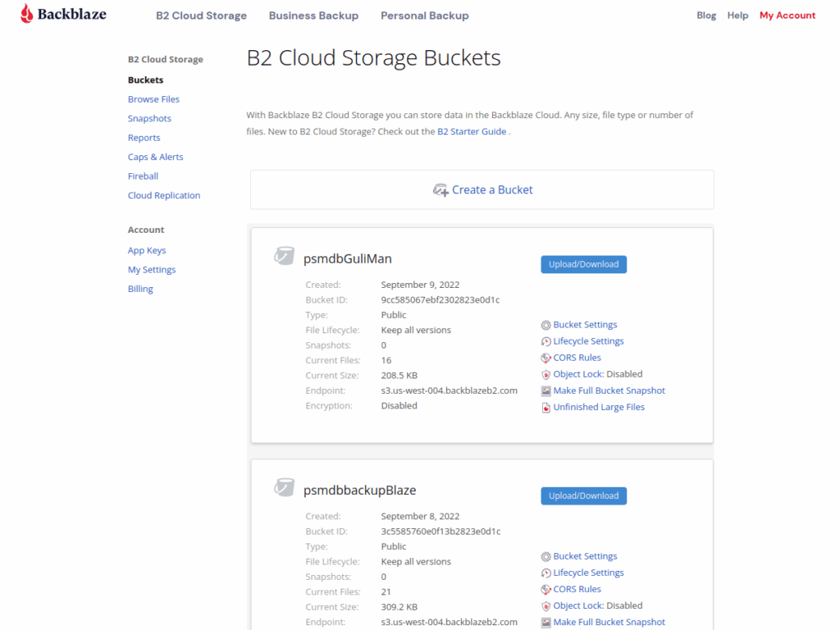Click snapshot icon for psmdbGuliMan bucket
Screen dimensions: 840x630
tap(546, 390)
